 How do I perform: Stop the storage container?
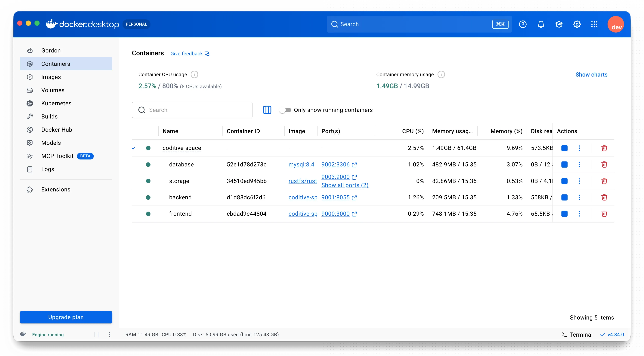click(564, 181)
